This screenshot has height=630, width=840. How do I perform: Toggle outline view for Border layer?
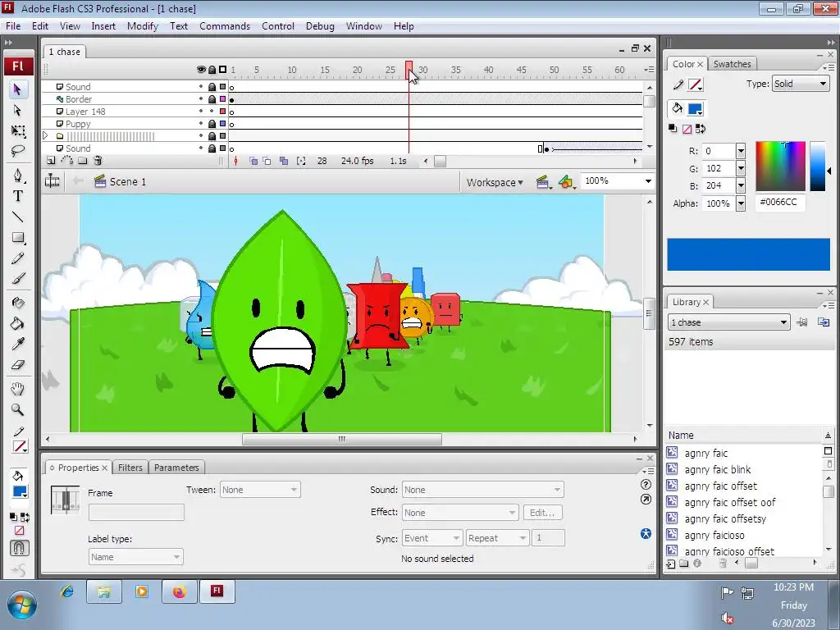coord(223,99)
